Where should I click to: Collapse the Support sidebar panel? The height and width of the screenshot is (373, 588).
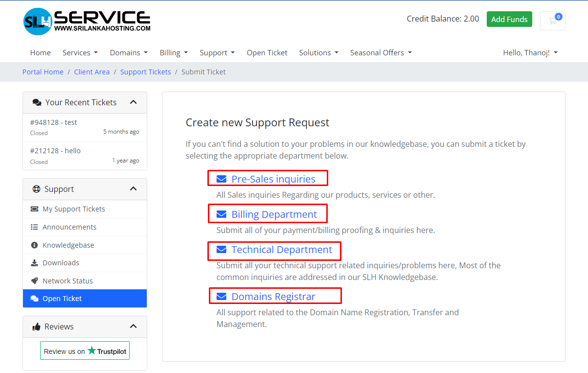pyautogui.click(x=133, y=189)
